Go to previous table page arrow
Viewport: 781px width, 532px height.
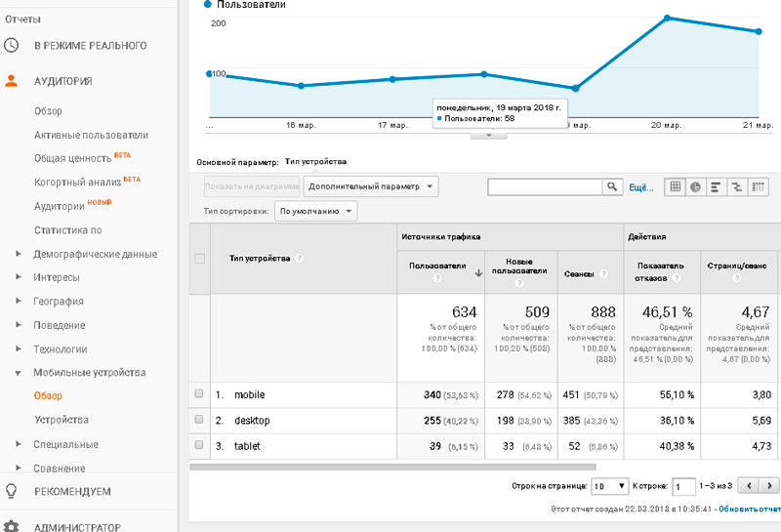click(x=748, y=485)
